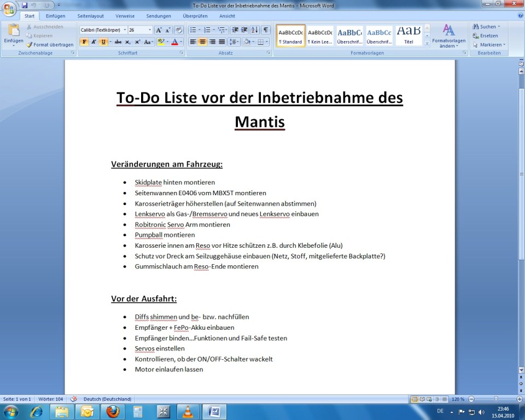Click Markieren select button
This screenshot has height=420, width=525.
tap(489, 44)
